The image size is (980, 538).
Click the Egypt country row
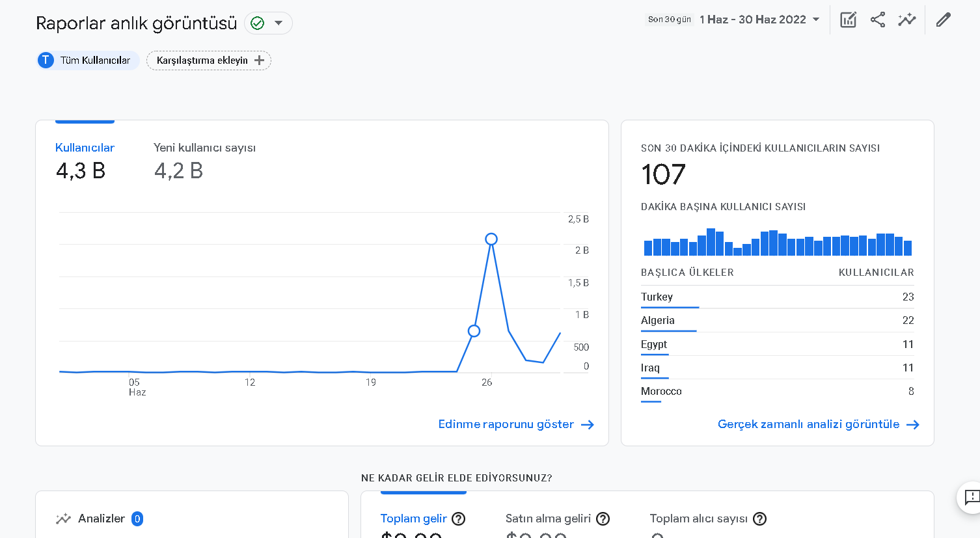click(777, 344)
